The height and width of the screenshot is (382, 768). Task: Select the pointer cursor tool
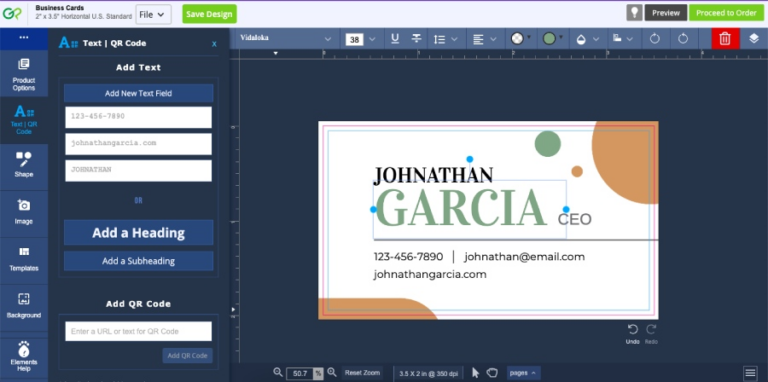[x=476, y=373]
